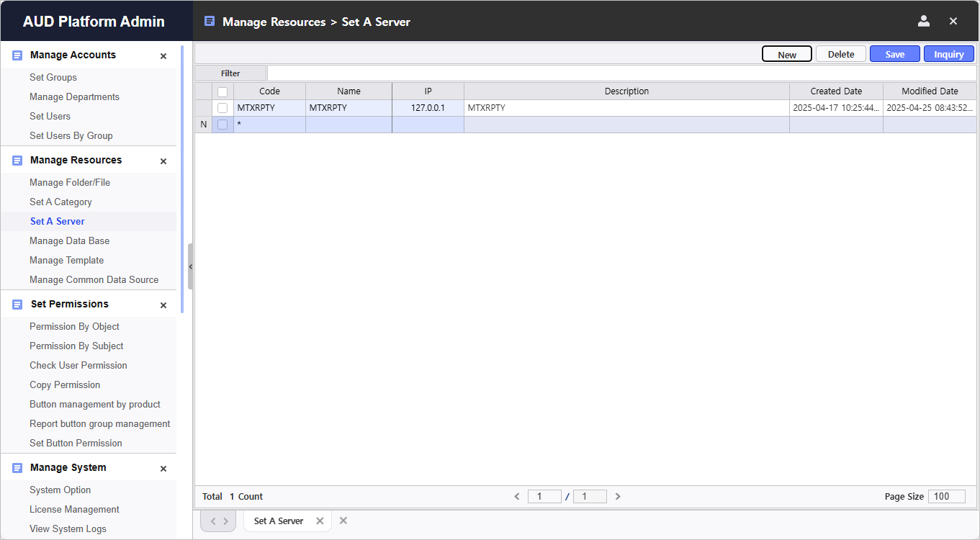This screenshot has height=540, width=980.
Task: Go to the next page arrow
Action: click(x=618, y=496)
